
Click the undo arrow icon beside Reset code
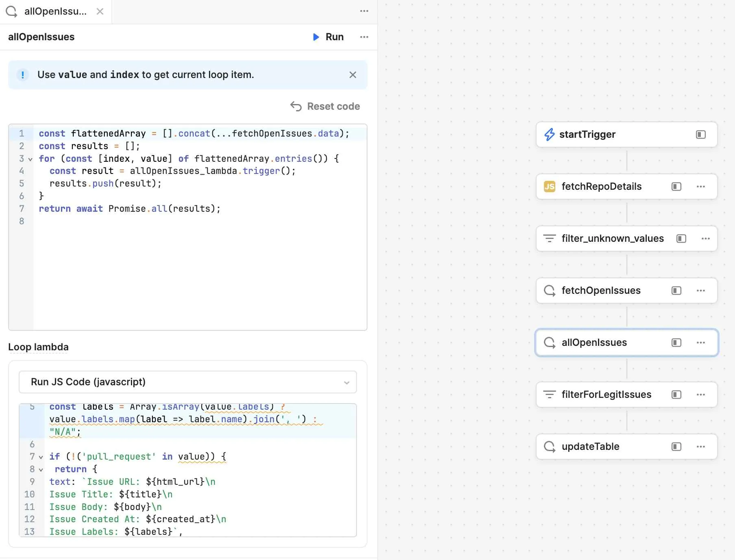[296, 106]
